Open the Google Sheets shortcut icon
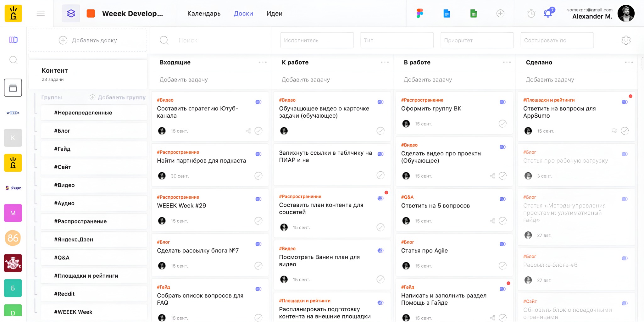The width and height of the screenshot is (644, 322). pos(474,14)
